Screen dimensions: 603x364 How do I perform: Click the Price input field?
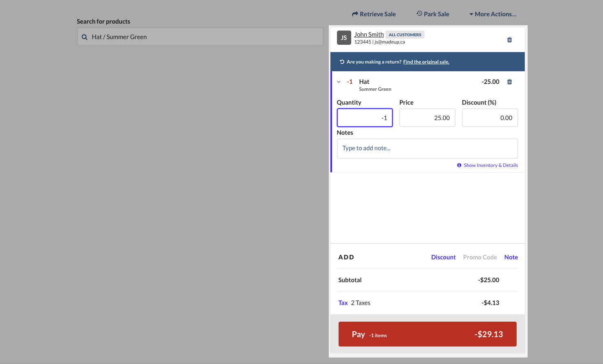(x=427, y=118)
